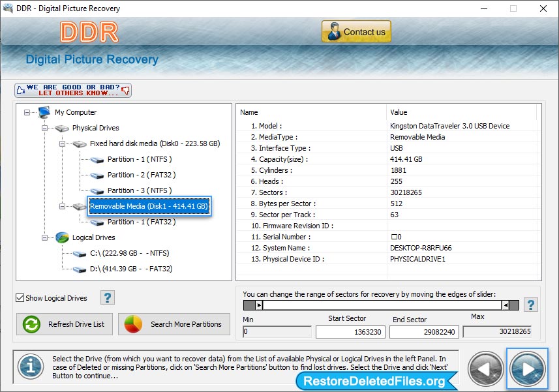559x392 pixels.
Task: Click the Physical Drives drive icon
Action: [62, 128]
